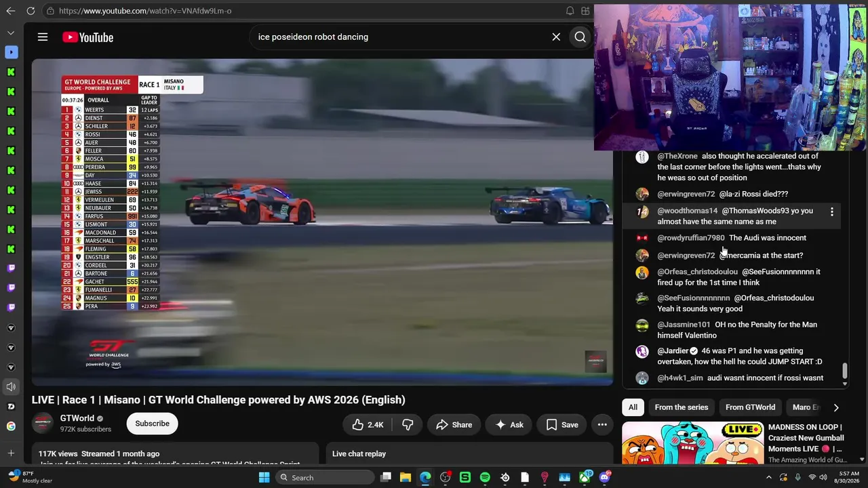The height and width of the screenshot is (488, 868).
Task: Open the weather widget showing 87°F
Action: tap(31, 477)
